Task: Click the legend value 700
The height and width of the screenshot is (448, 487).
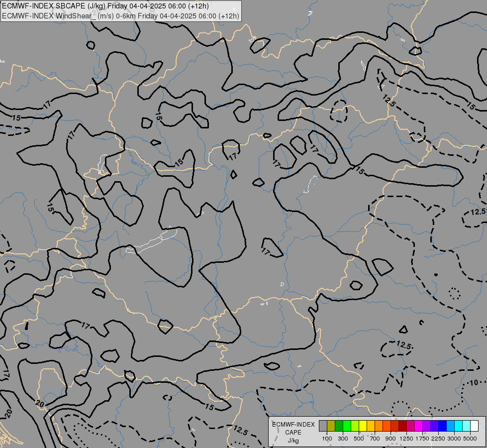Action: tap(375, 439)
